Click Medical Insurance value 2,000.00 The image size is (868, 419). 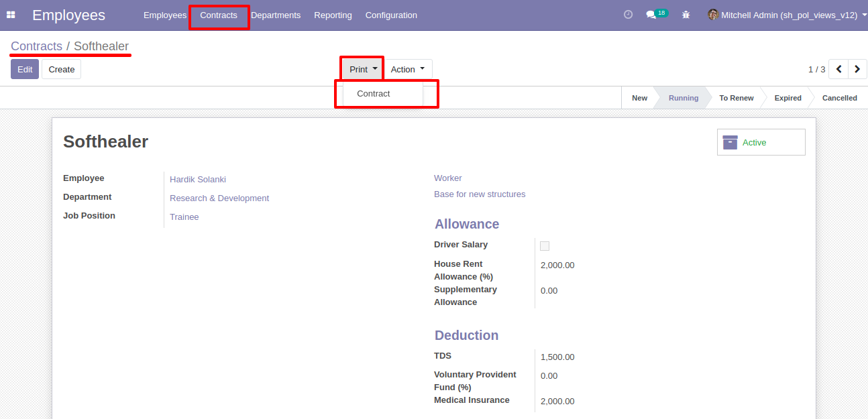tap(557, 401)
